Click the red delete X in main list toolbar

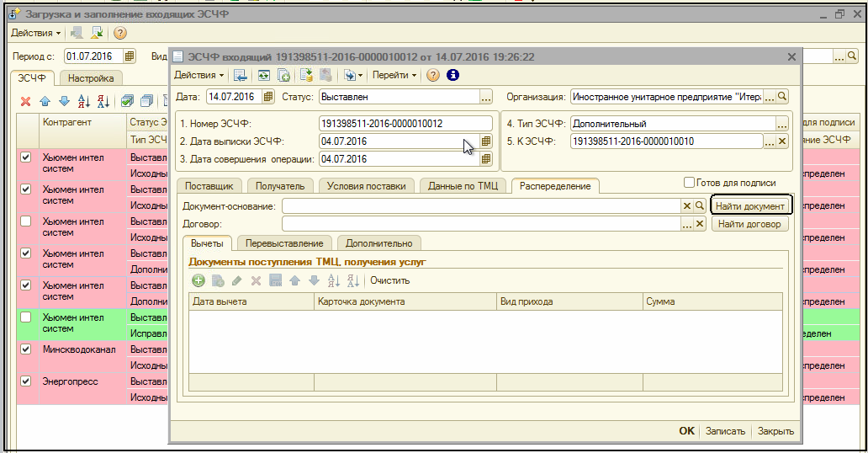25,101
